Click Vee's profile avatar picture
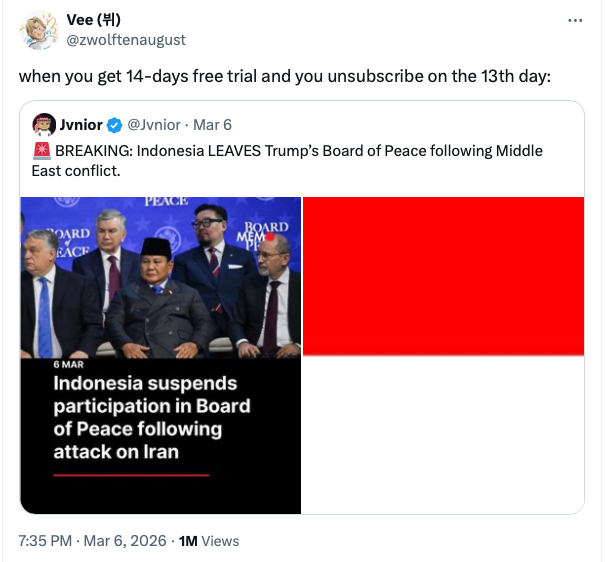605x562 pixels. [x=40, y=30]
